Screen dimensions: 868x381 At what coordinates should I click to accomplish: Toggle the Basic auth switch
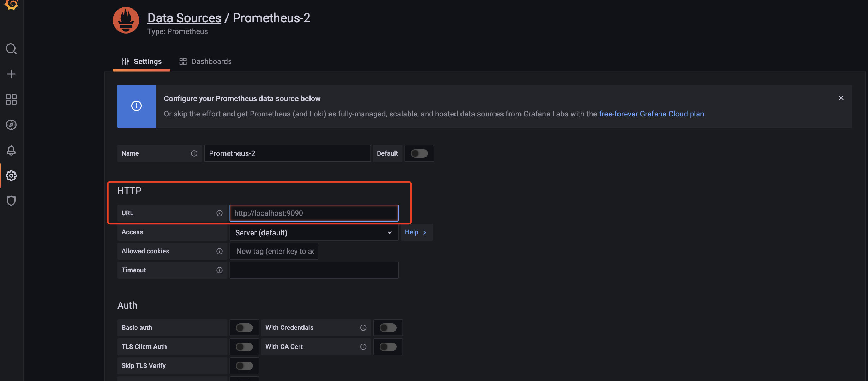[244, 328]
